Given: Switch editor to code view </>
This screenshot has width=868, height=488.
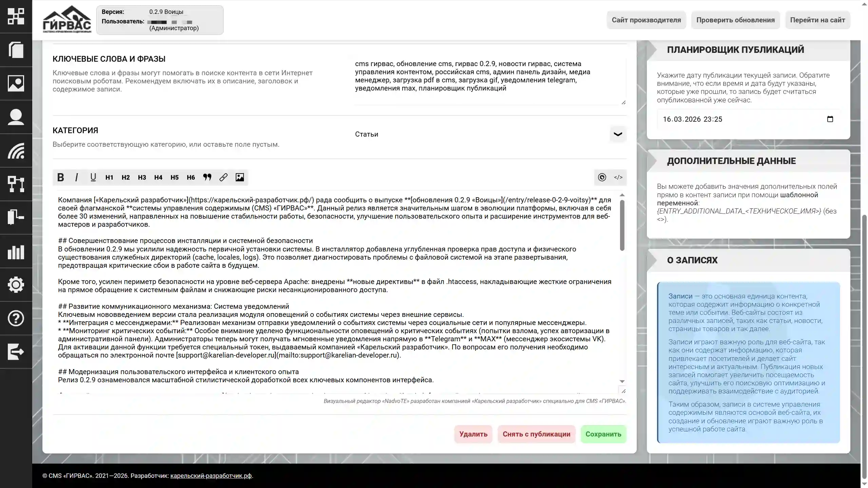Looking at the screenshot, I should pyautogui.click(x=618, y=177).
